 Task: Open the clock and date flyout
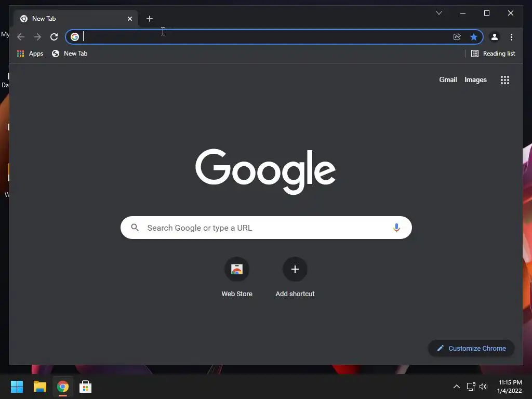[510, 387]
